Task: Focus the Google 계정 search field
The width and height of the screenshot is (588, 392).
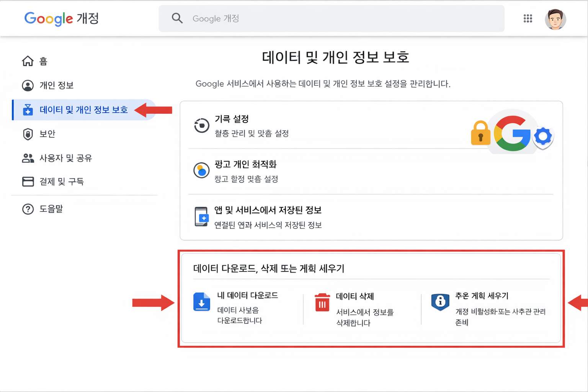Action: pyautogui.click(x=332, y=18)
